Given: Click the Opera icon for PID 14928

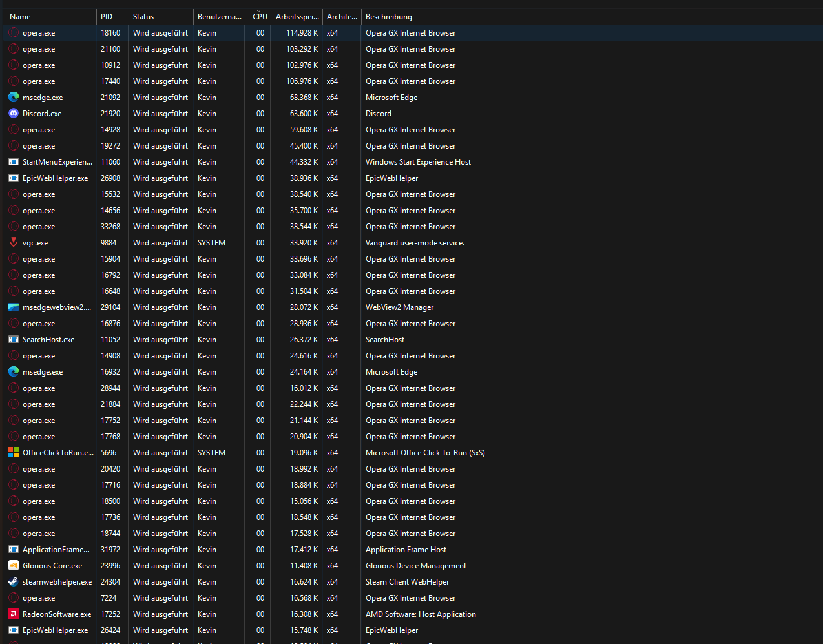Looking at the screenshot, I should pos(14,130).
